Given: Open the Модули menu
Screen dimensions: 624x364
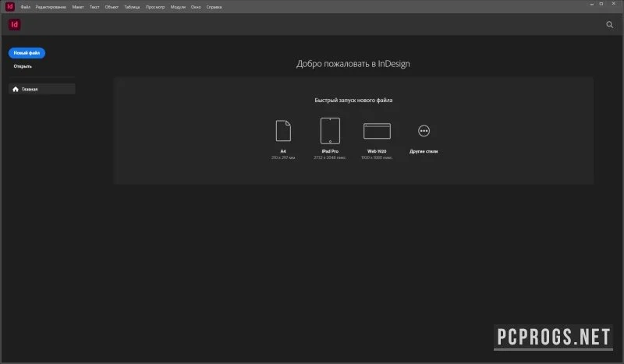Looking at the screenshot, I should coord(178,7).
